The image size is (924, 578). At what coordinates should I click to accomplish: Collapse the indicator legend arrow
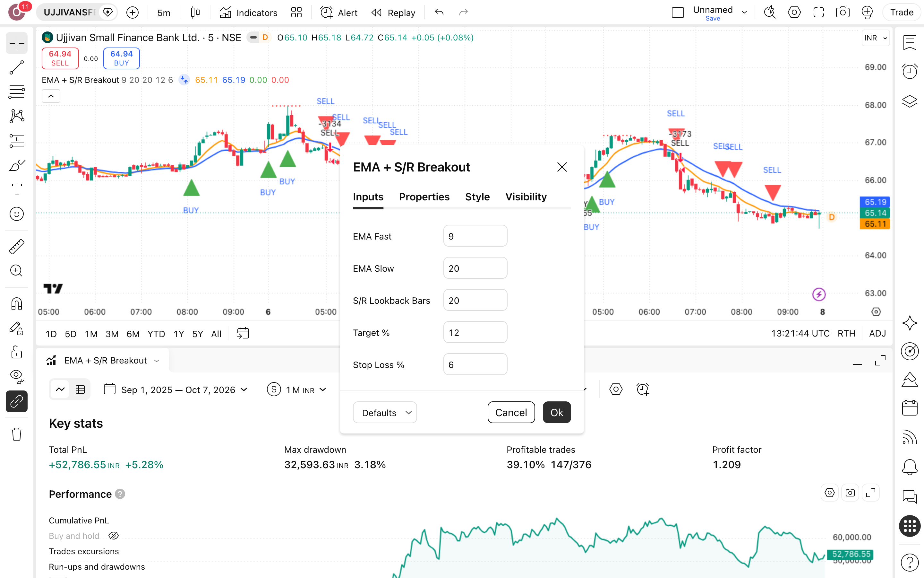pos(51,96)
